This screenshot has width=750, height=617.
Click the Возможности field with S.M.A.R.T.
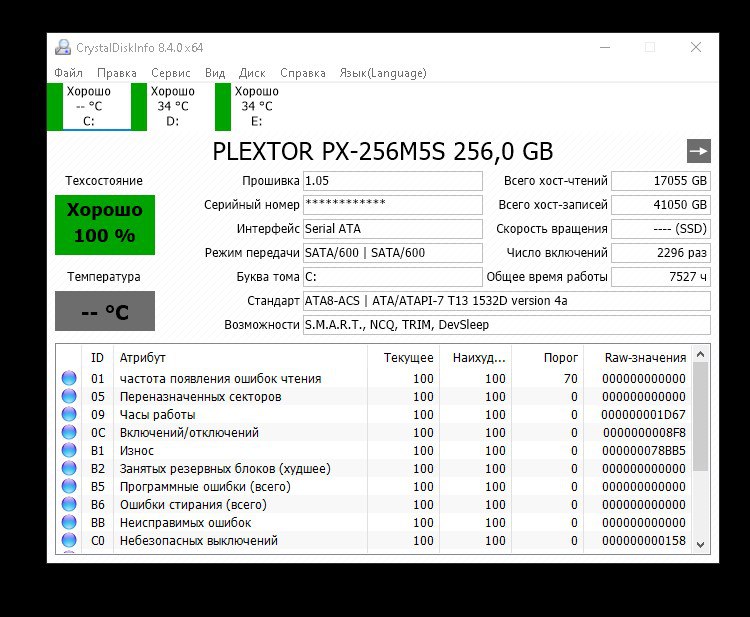click(507, 325)
